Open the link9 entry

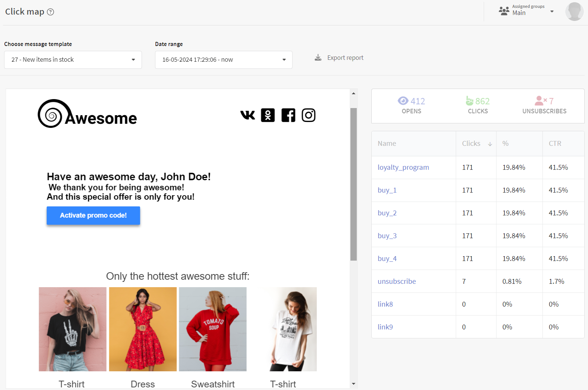385,327
